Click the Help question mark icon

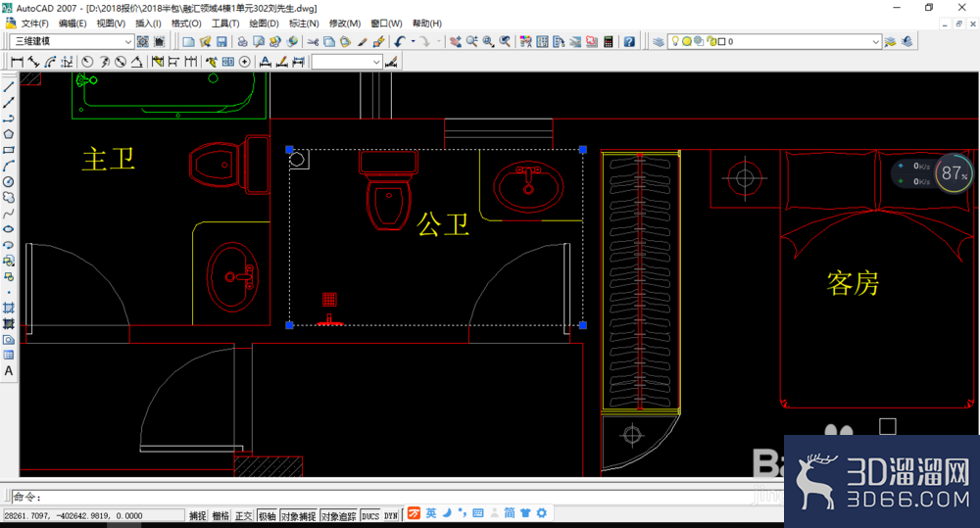coord(629,42)
